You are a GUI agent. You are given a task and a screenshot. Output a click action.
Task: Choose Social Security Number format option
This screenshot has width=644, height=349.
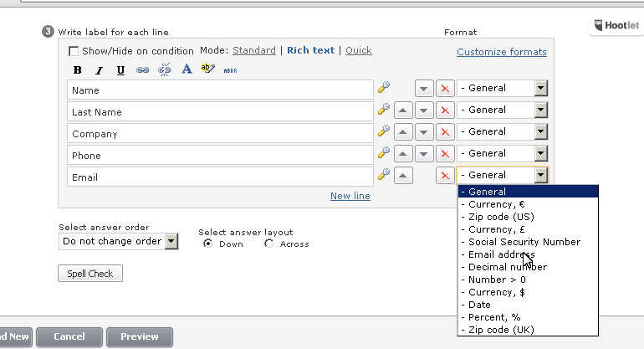pyautogui.click(x=529, y=242)
